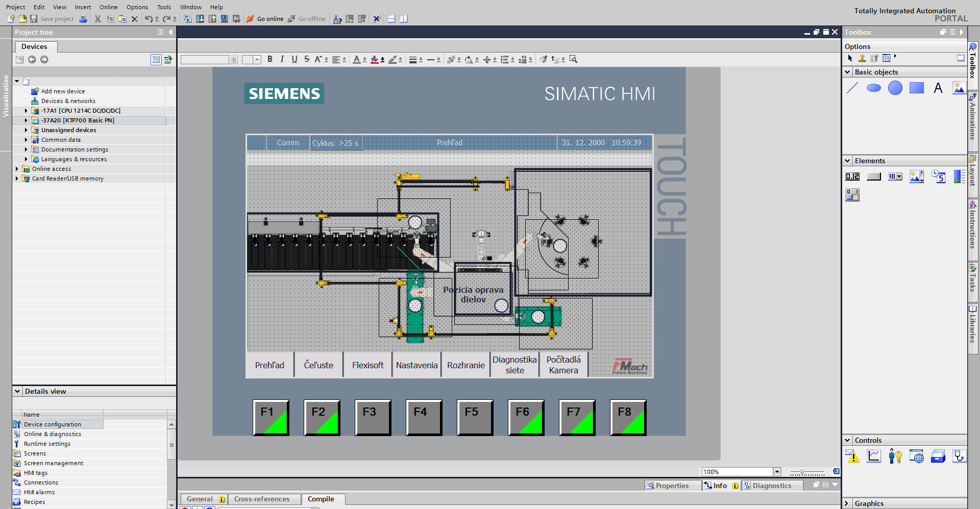Screen dimensions: 980x509
Task: Click Add new device in the project tree
Action: click(63, 91)
